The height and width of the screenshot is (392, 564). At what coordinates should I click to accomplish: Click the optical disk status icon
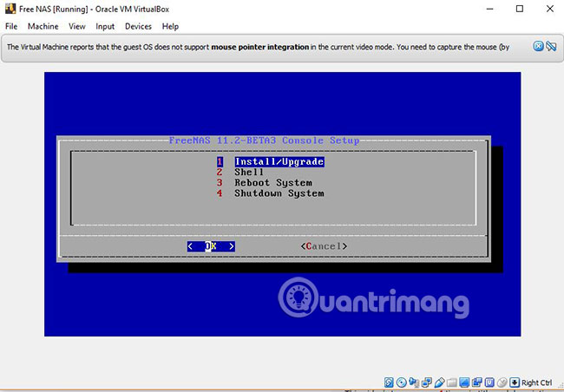pyautogui.click(x=402, y=382)
